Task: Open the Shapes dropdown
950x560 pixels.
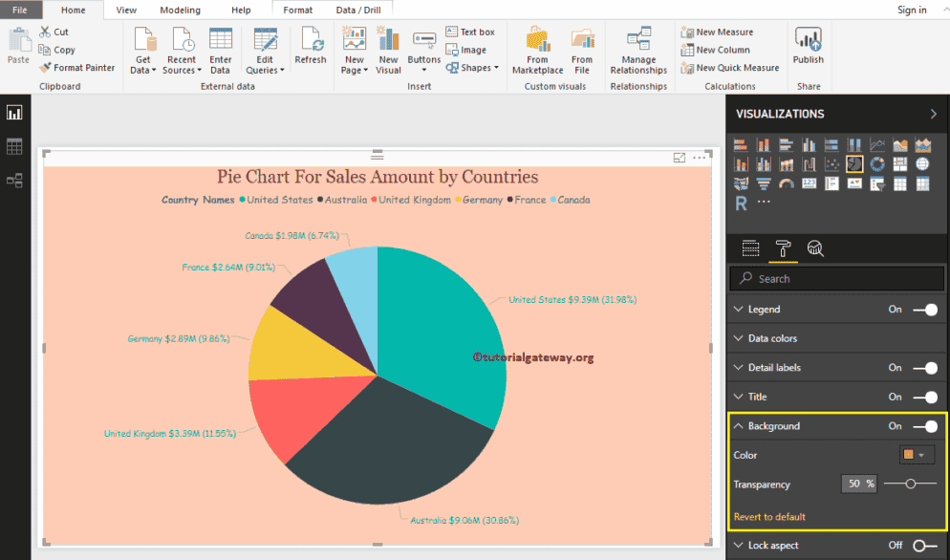Action: tap(472, 68)
